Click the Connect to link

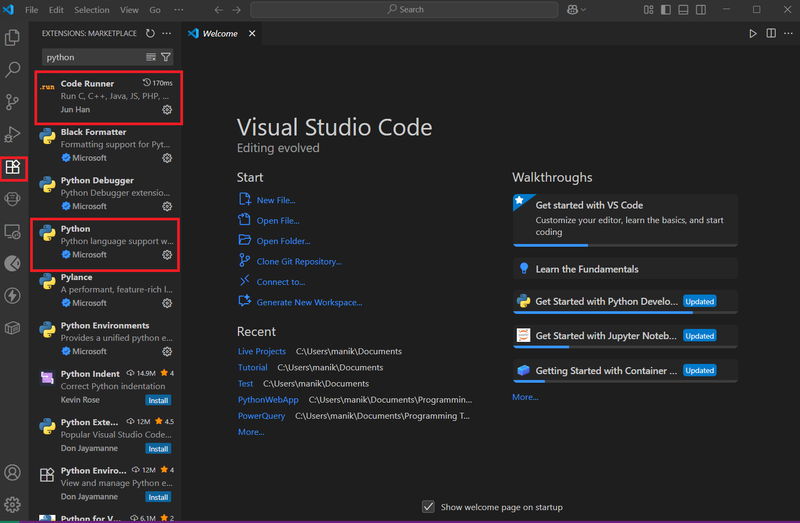tap(281, 282)
